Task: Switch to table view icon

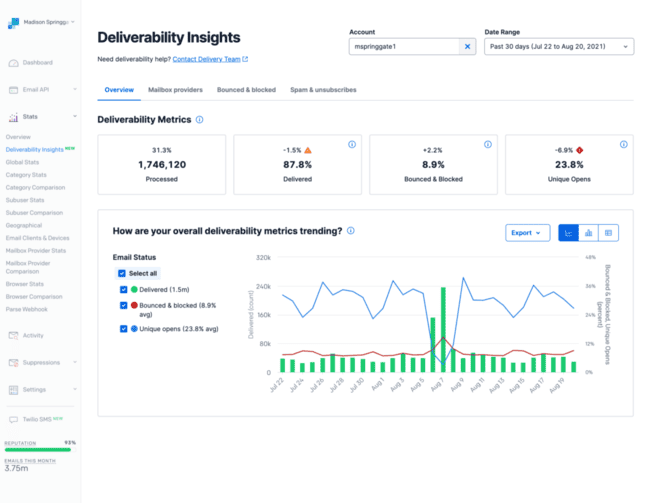Action: 608,233
